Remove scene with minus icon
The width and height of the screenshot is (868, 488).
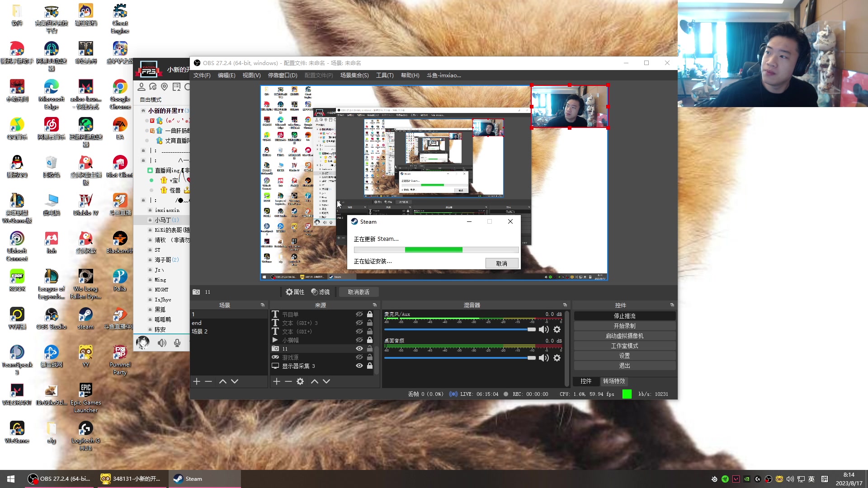[208, 382]
